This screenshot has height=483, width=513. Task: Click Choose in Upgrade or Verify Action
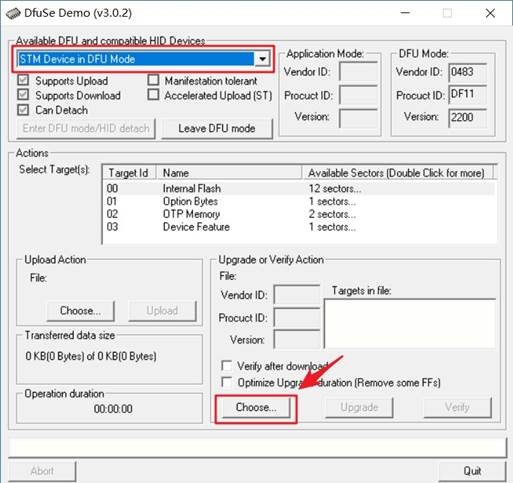256,407
